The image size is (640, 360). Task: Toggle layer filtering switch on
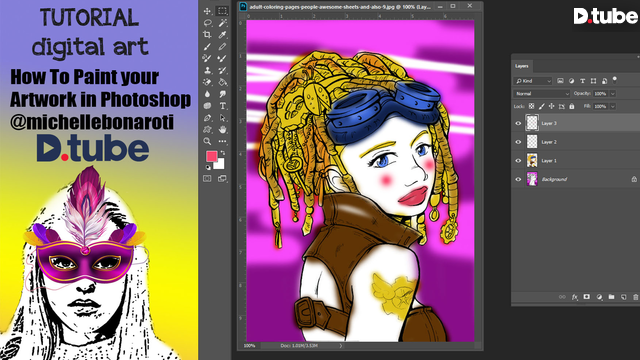click(615, 80)
